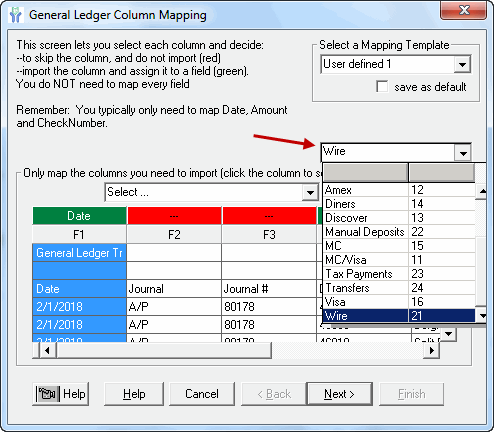Click the Next > button
The height and width of the screenshot is (432, 494).
click(339, 394)
